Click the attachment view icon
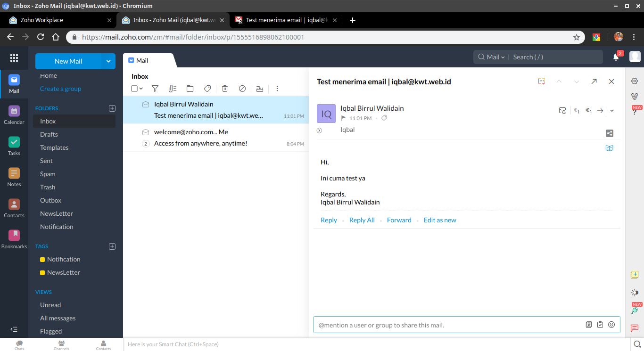644x351 pixels. (x=172, y=89)
